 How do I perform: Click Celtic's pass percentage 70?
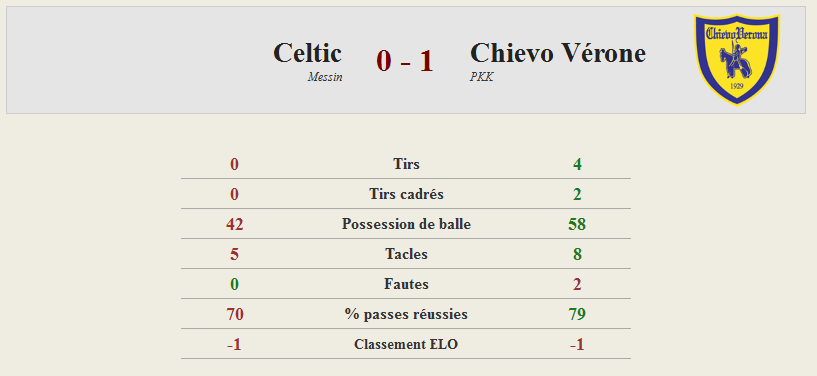234,315
